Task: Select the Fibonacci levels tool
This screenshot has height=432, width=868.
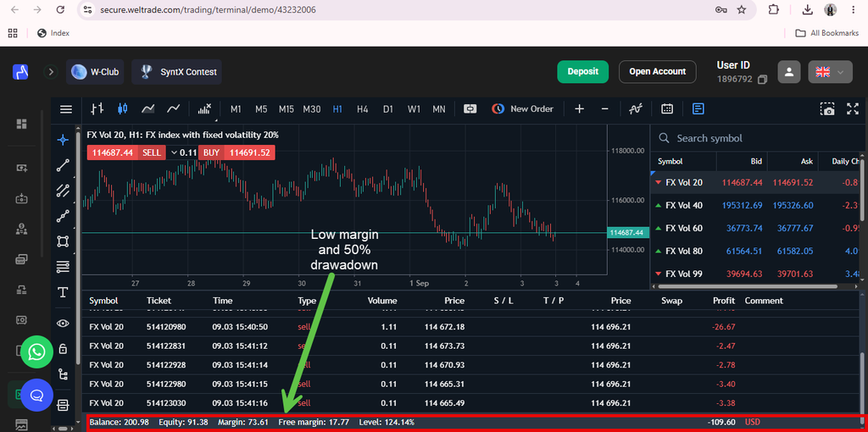Action: [63, 267]
